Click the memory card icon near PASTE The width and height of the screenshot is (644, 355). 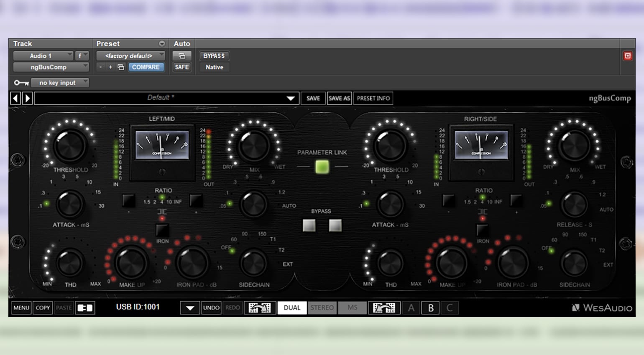click(x=85, y=308)
